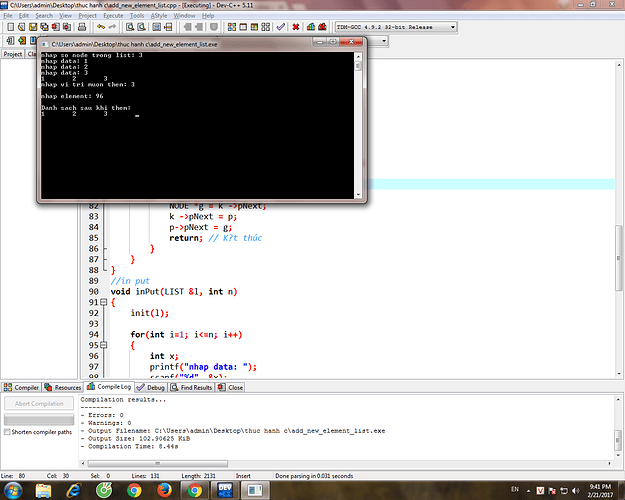
Task: Collapse the code fold at line 95
Action: coord(104,345)
